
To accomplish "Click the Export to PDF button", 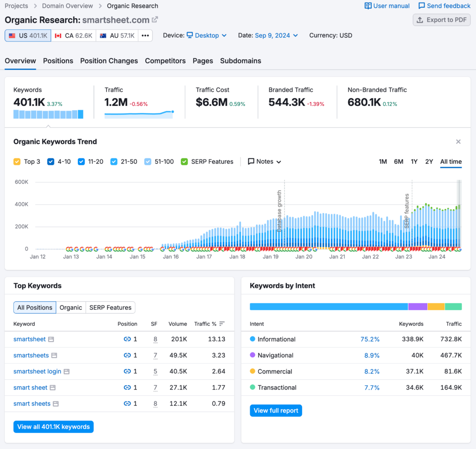I will point(442,20).
